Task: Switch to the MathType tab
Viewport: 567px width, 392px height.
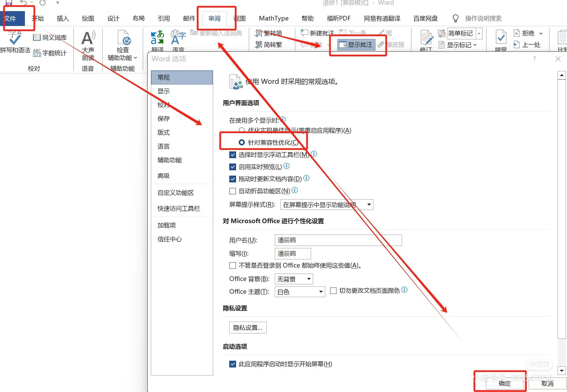Action: tap(274, 19)
